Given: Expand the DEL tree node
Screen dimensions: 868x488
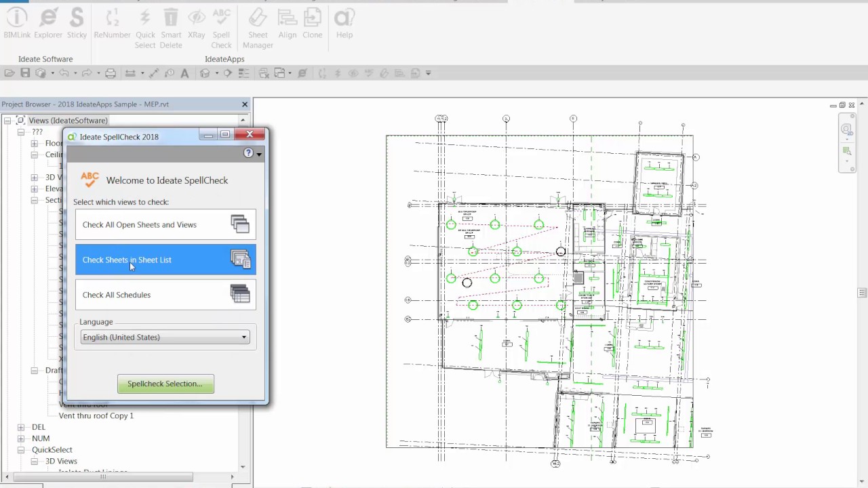Looking at the screenshot, I should click(x=21, y=427).
